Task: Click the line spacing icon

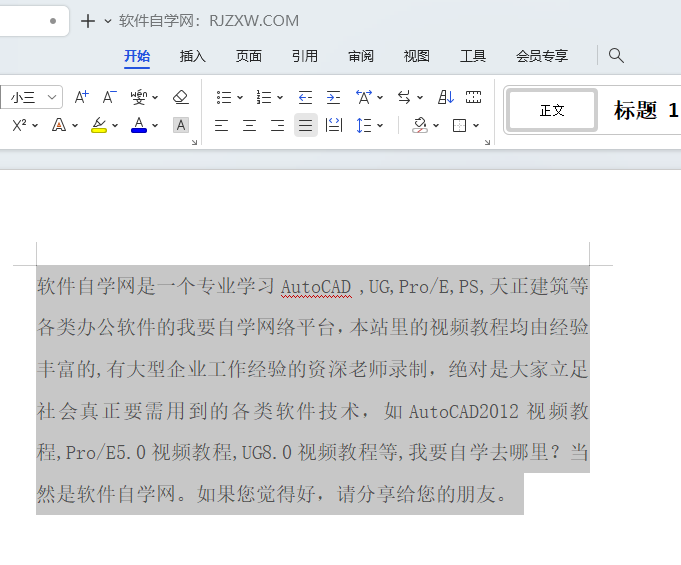Action: coord(364,126)
